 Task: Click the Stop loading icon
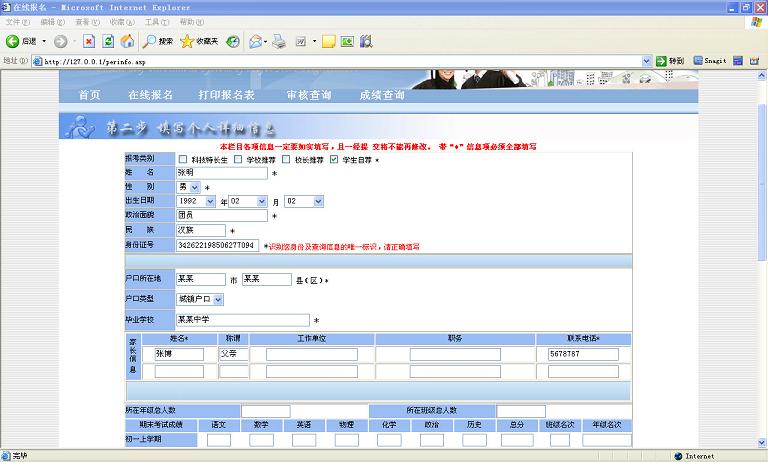tap(89, 41)
